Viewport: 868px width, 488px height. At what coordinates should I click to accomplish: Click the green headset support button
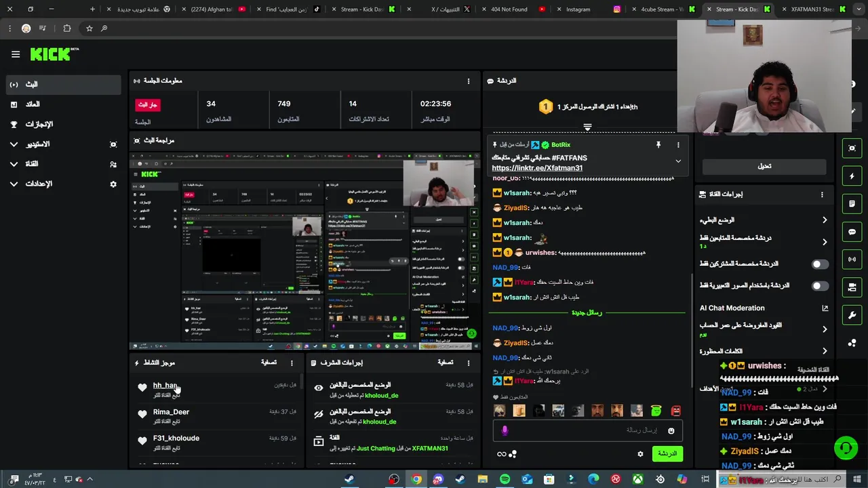click(846, 448)
